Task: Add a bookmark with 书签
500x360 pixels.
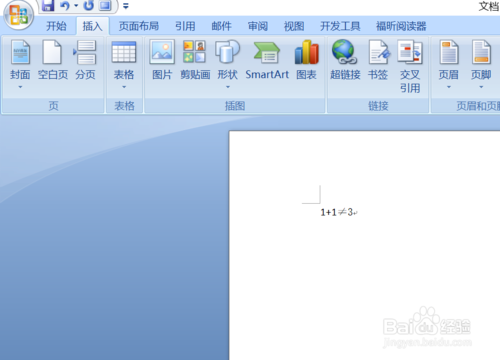Action: (x=378, y=60)
